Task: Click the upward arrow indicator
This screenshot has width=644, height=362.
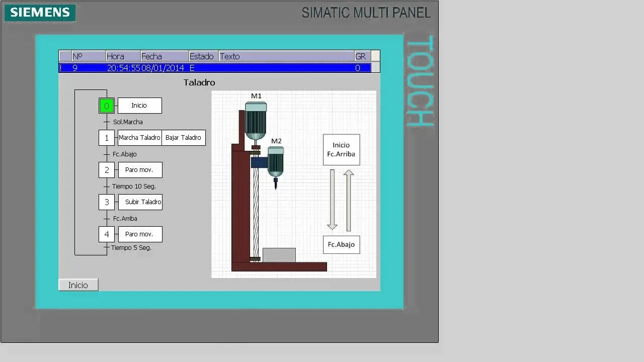Action: 349,200
